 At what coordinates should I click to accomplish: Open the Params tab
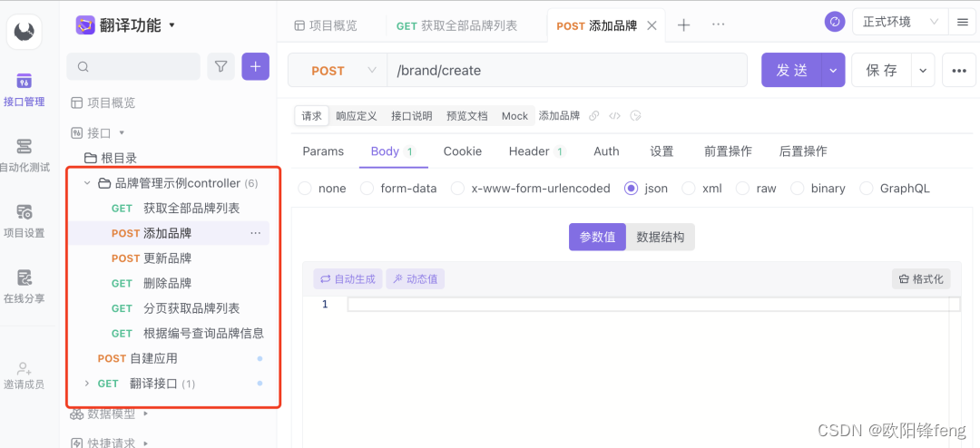[x=323, y=151]
